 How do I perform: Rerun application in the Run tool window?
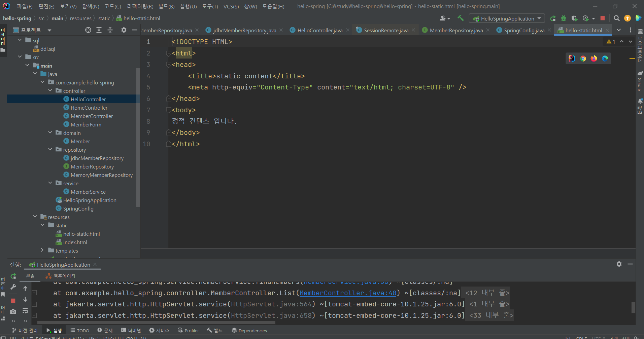(13, 276)
